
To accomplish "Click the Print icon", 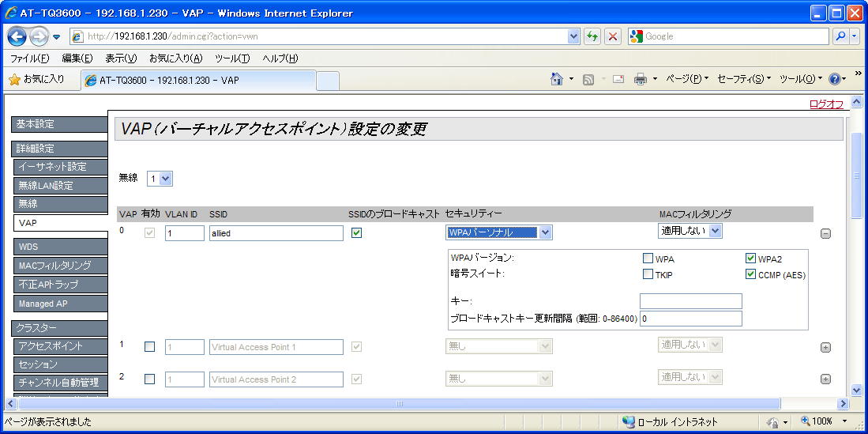I will tap(641, 79).
